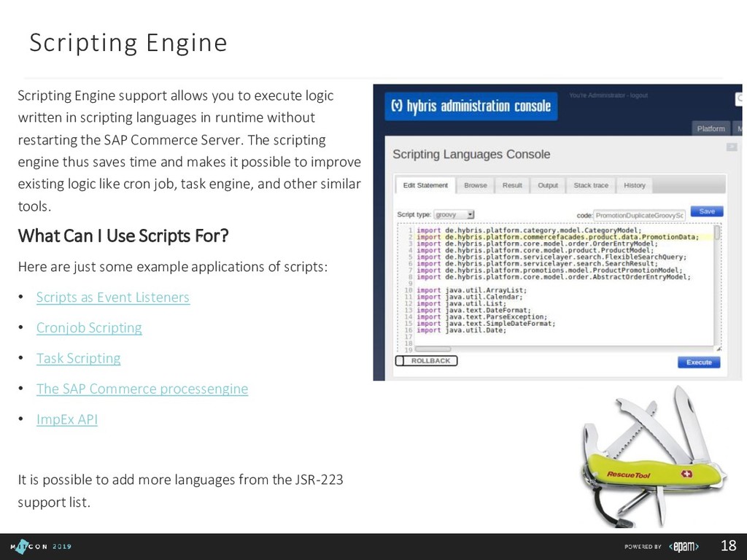Click the PromotionData import line in the editor
The width and height of the screenshot is (747, 560).
click(557, 237)
